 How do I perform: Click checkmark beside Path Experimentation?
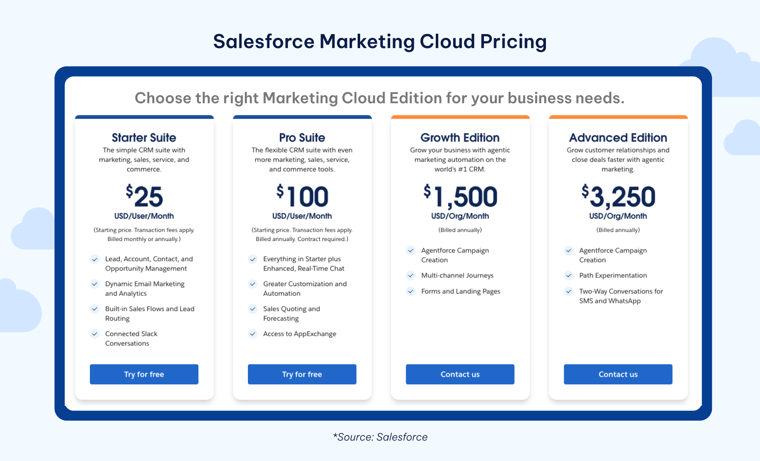[x=569, y=275]
